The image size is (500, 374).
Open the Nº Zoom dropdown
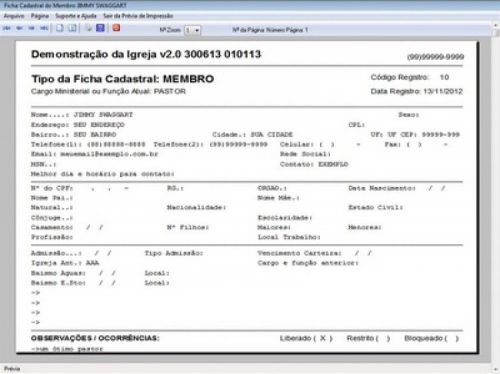point(193,30)
